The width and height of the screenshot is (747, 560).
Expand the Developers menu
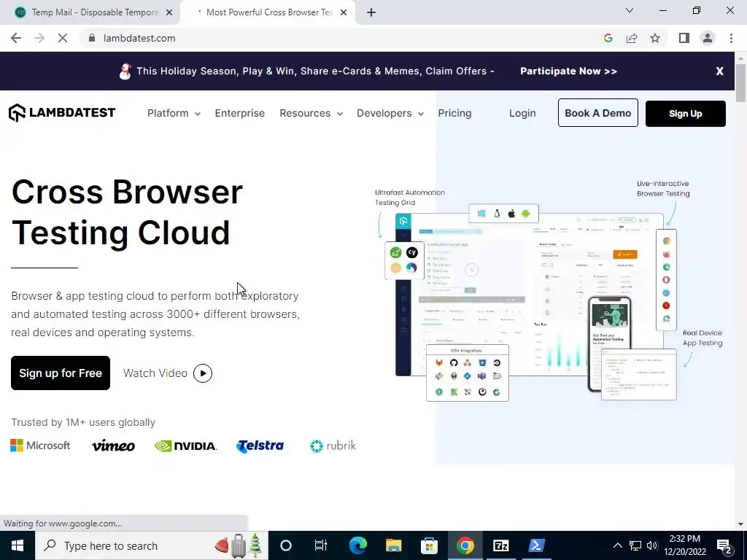[390, 113]
